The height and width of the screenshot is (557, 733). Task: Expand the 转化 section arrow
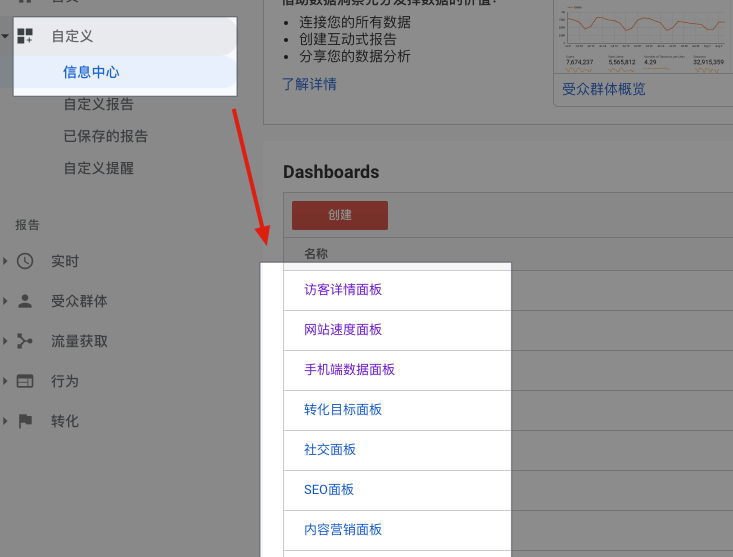pos(5,421)
